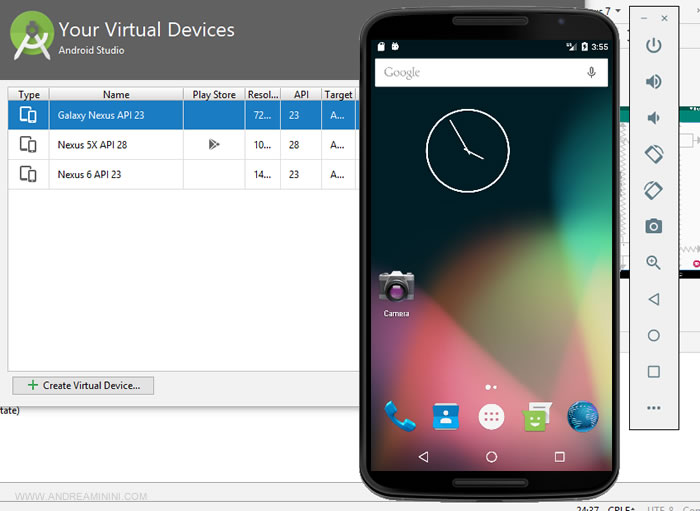
Task: Sort by the Play Store column header
Action: 214,95
